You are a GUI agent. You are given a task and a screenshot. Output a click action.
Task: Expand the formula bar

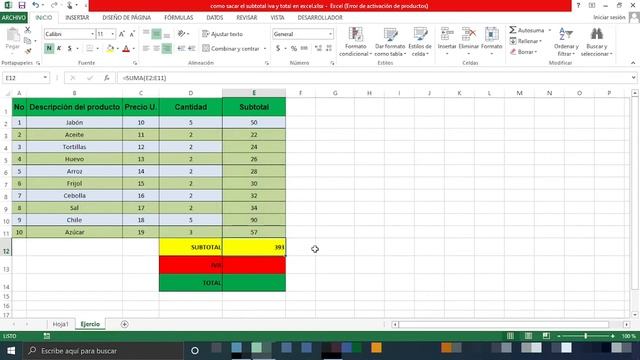[x=633, y=78]
